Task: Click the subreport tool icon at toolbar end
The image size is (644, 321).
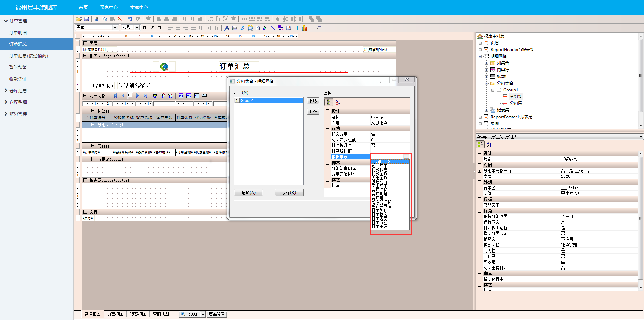Action: point(320,28)
